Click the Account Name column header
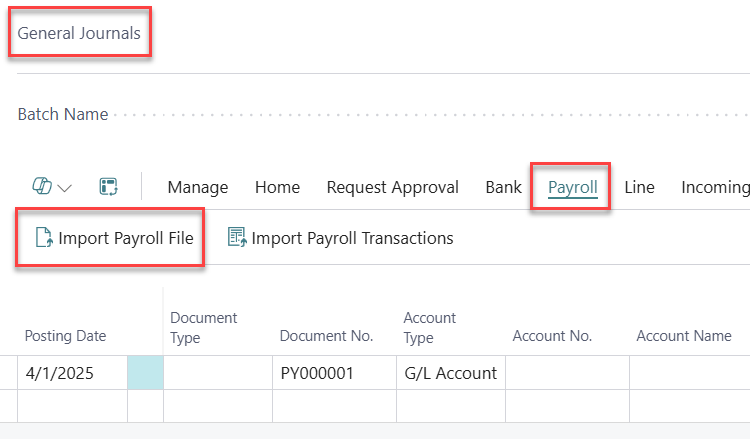Screen dimensions: 750x439 coord(684,336)
